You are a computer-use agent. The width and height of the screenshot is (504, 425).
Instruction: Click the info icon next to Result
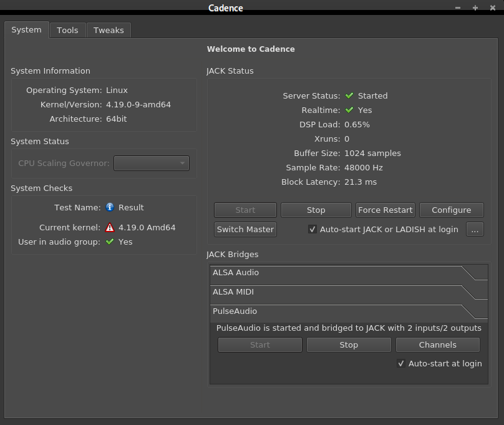pos(110,207)
